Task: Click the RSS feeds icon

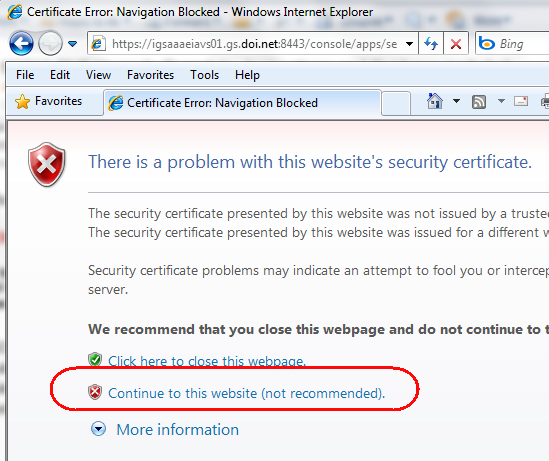Action: pos(479,102)
